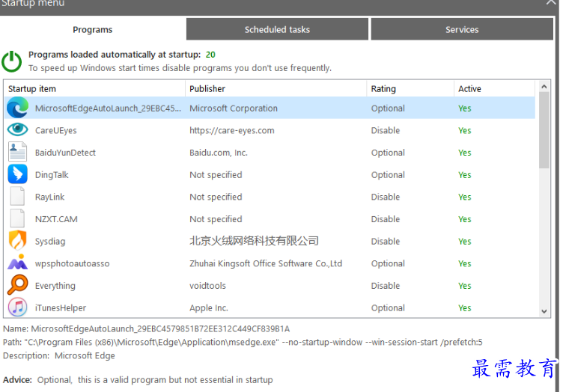Viewport: 563px width, 392px height.
Task: Click the Yes active value in DingTalk row
Action: [x=465, y=175]
